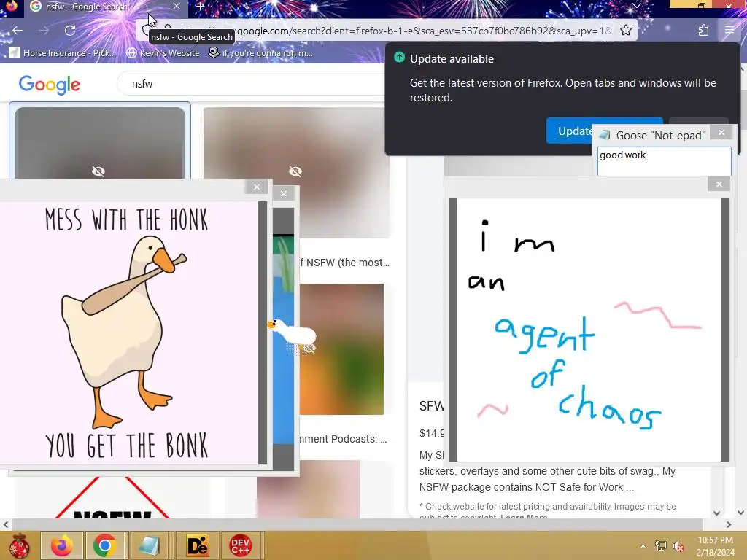Open Dev C++ on taskbar
747x560 pixels.
click(x=240, y=545)
